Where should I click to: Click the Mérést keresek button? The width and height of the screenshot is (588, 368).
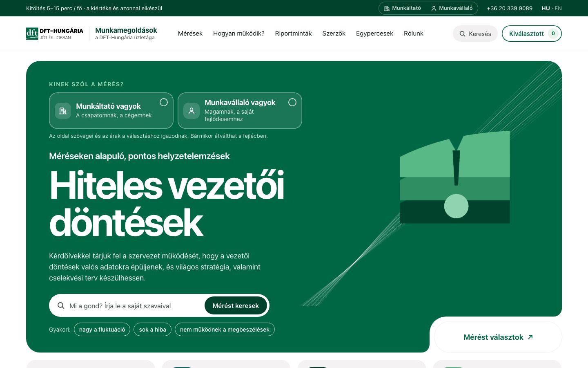point(236,305)
